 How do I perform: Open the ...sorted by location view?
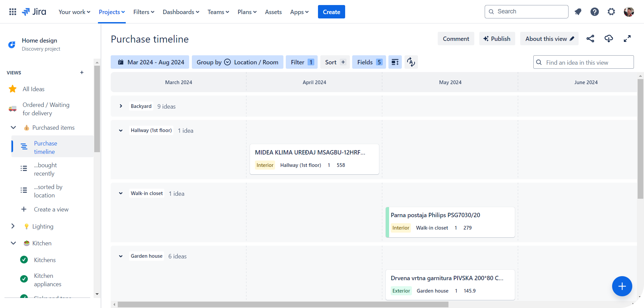click(52, 191)
